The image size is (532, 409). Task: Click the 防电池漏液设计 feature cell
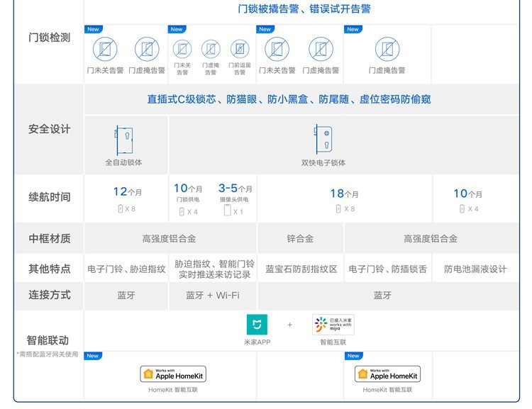[x=475, y=269]
